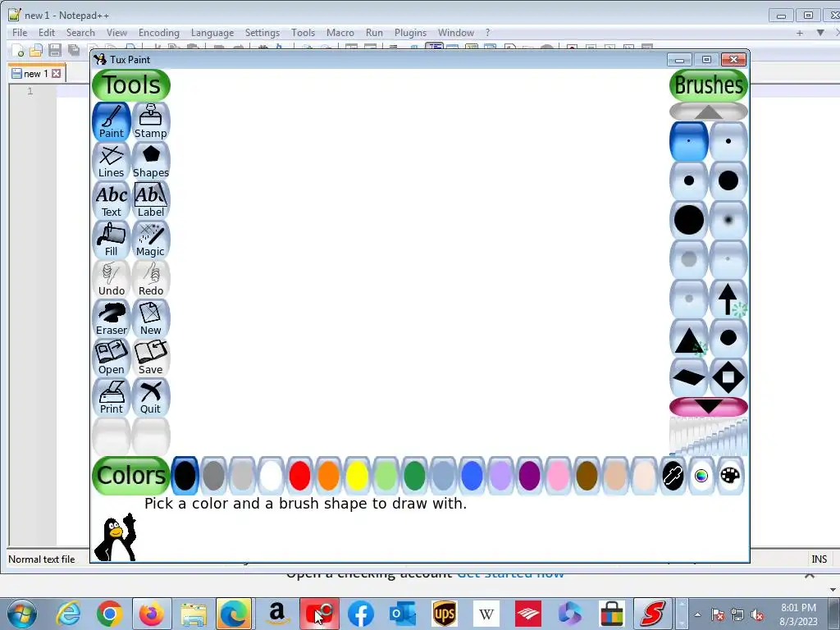
Task: Select the smallest dot brush
Action: click(x=689, y=141)
